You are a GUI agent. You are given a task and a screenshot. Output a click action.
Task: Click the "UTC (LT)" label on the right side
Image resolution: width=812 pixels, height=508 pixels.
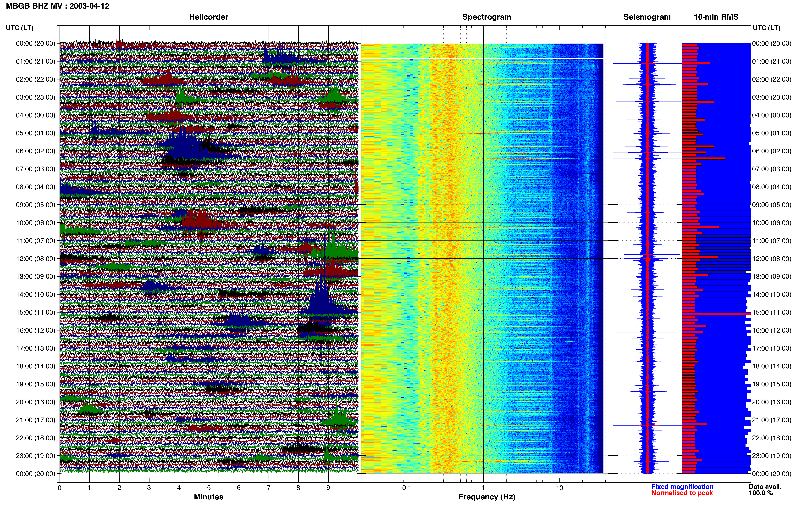click(766, 28)
